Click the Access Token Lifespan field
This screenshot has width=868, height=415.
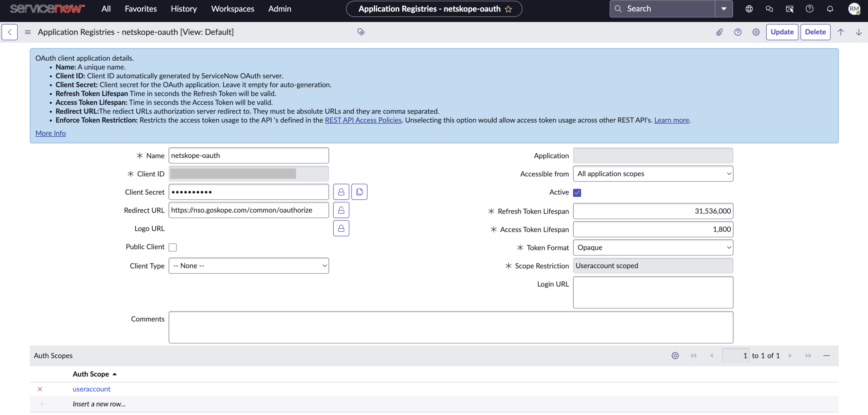coord(653,230)
